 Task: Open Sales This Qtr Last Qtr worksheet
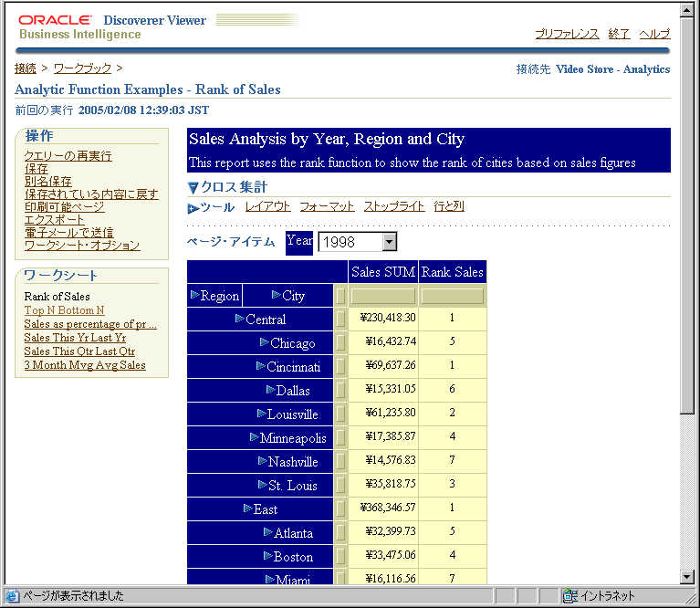79,351
